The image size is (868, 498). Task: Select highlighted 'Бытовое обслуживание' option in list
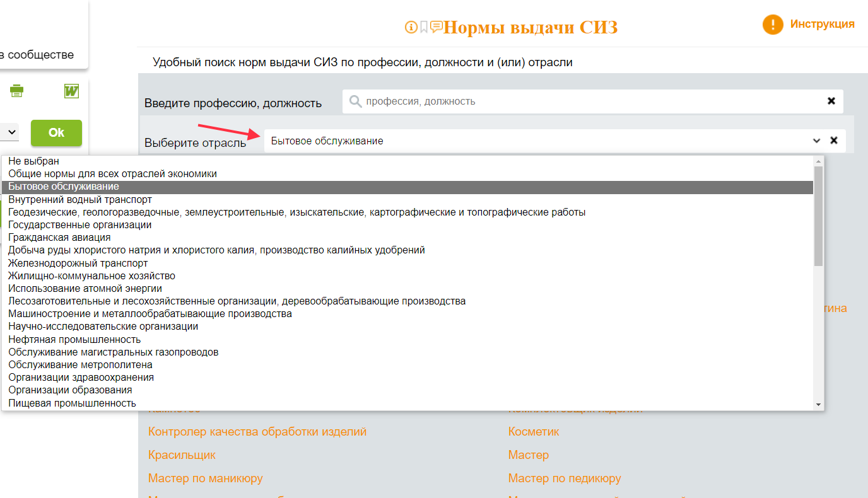[x=408, y=187]
